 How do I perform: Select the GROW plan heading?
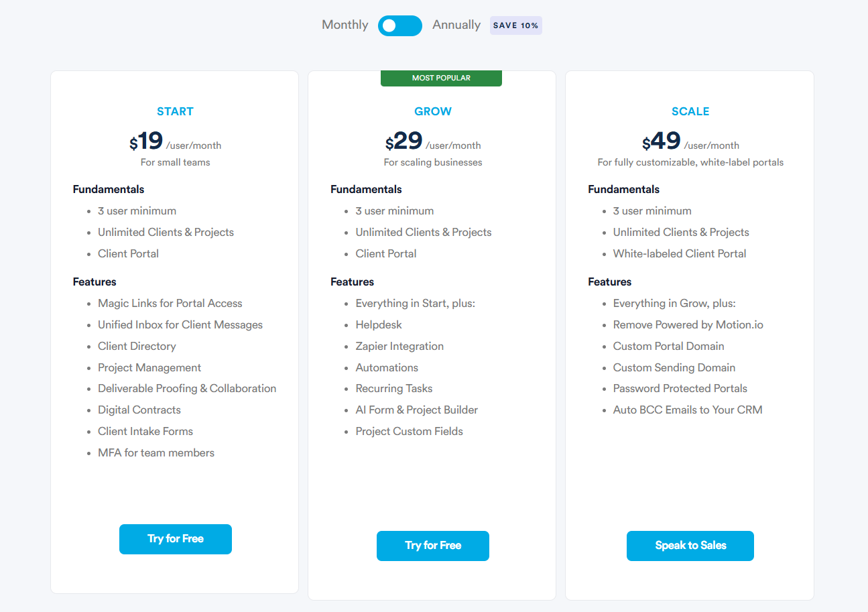pos(433,111)
